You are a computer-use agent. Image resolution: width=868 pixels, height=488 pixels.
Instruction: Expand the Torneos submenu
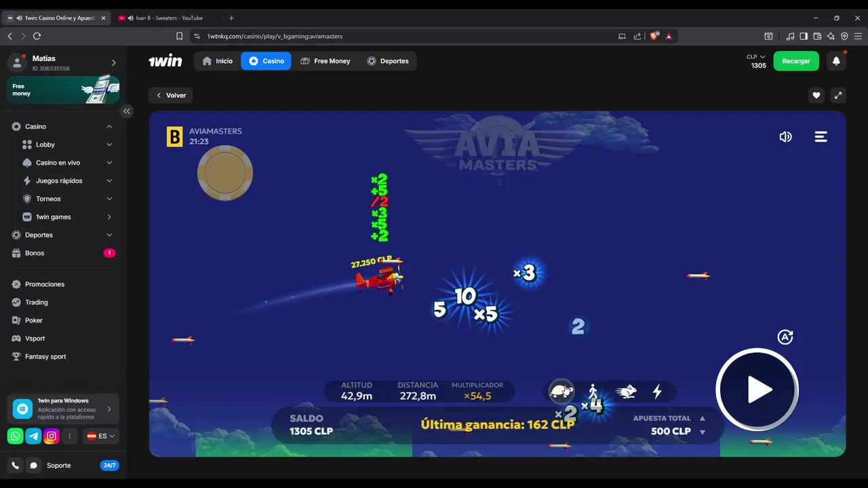(x=109, y=199)
